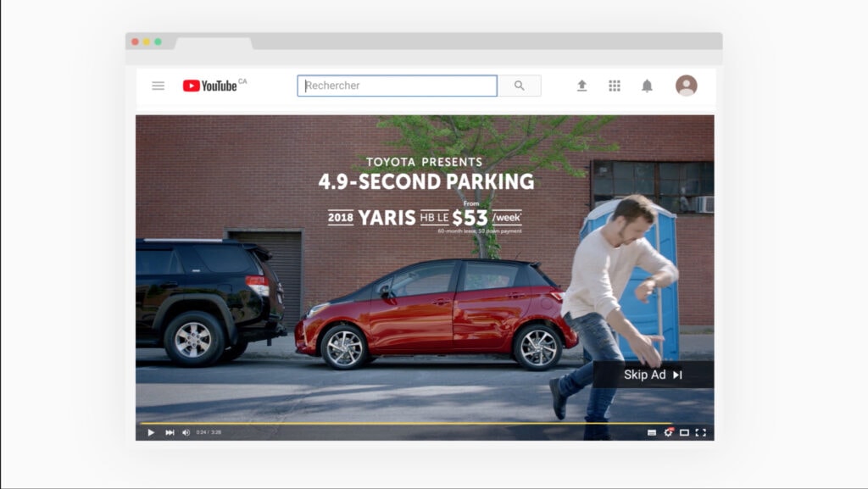
Task: Open the hamburger guide menu
Action: [x=159, y=86]
